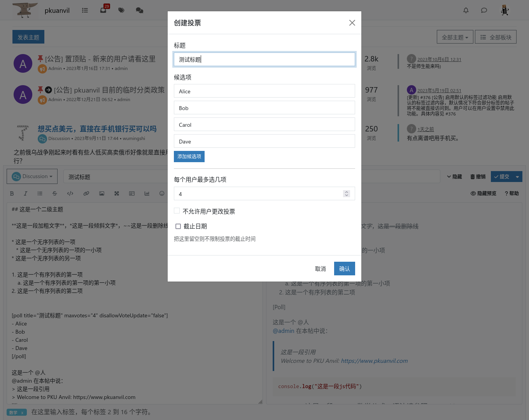This screenshot has width=529, height=420.
Task: Confirm the poll with 确认
Action: (345, 269)
